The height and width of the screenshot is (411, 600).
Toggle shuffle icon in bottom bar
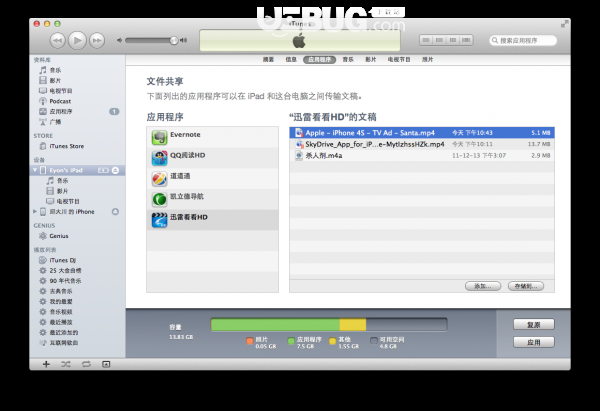66,364
